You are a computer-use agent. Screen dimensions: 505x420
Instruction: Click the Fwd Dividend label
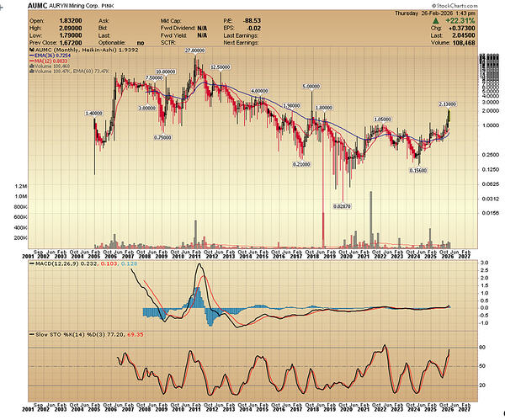(x=178, y=28)
